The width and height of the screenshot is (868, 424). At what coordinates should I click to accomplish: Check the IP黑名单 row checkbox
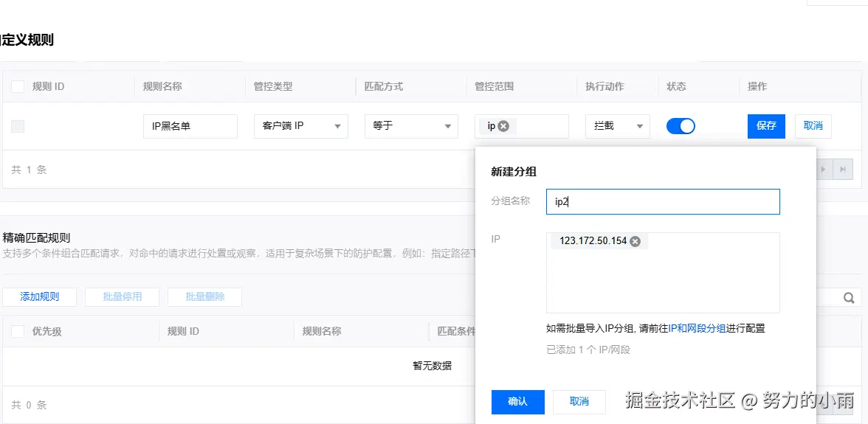click(18, 126)
